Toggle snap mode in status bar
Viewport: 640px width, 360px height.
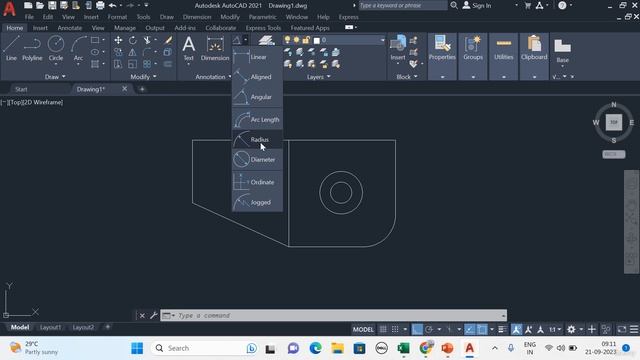coord(395,329)
